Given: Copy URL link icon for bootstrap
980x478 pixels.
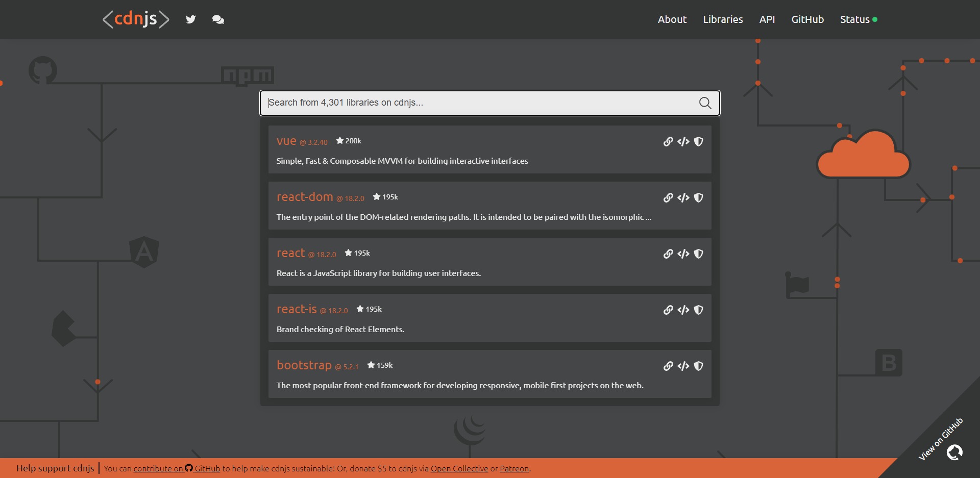Looking at the screenshot, I should (x=668, y=366).
